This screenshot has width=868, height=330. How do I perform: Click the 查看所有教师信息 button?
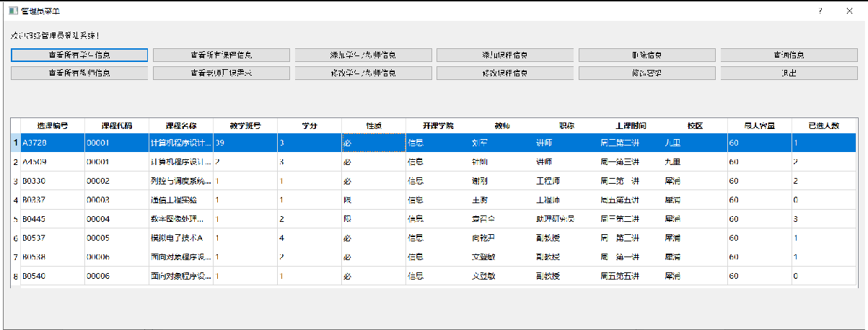[79, 73]
